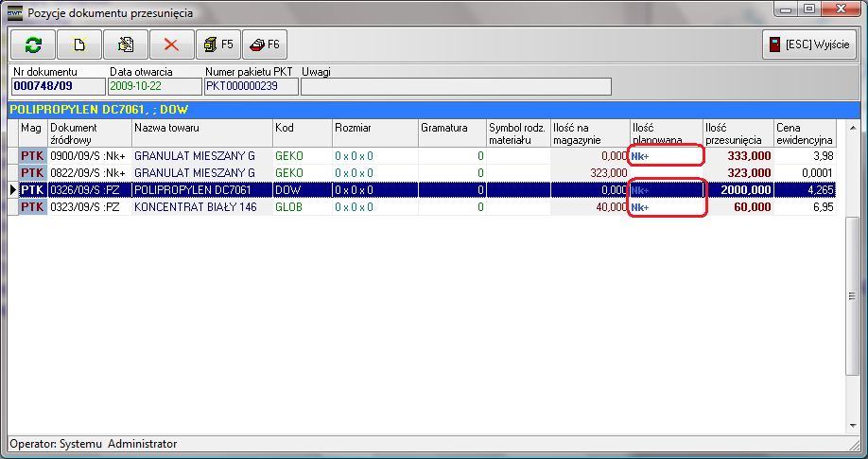The height and width of the screenshot is (459, 868).
Task: Select first GRANULAT MIESZANY G row 0900/09/S
Action: pyautogui.click(x=194, y=155)
